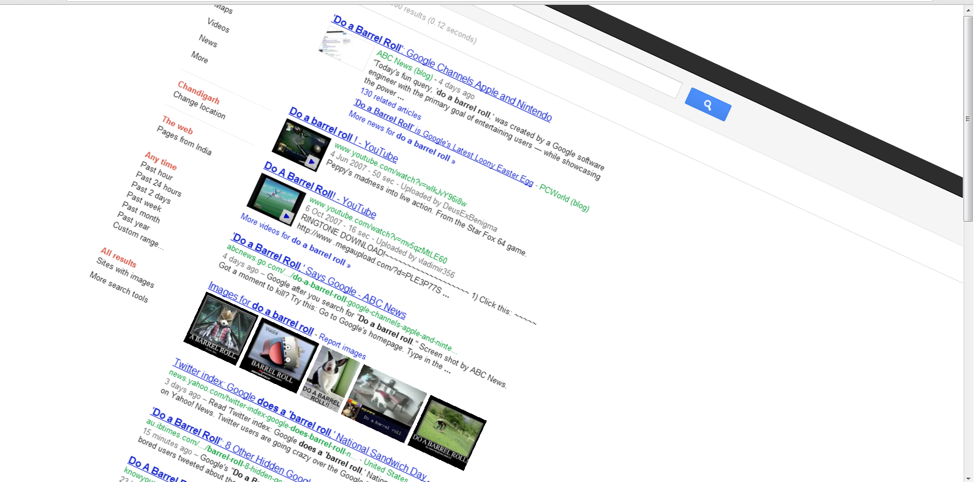Screen dimensions: 980x482
Task: Filter results by Past month
Action: pyautogui.click(x=140, y=212)
